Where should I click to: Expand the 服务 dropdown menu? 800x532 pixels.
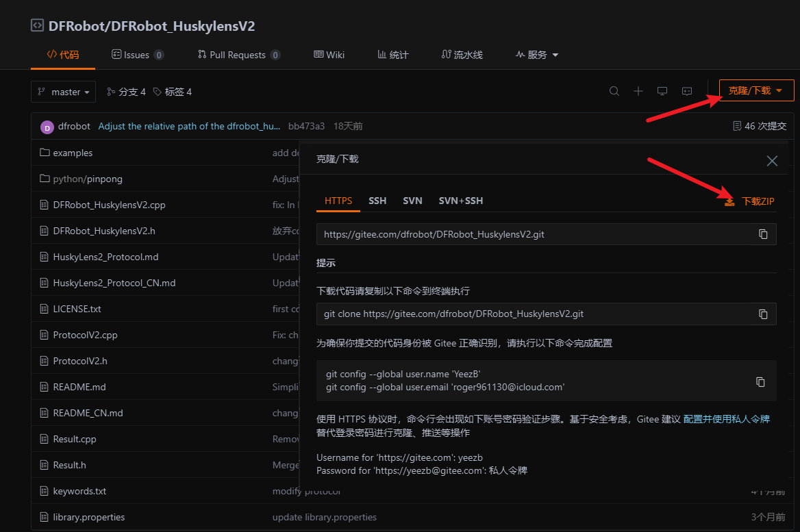(x=538, y=55)
